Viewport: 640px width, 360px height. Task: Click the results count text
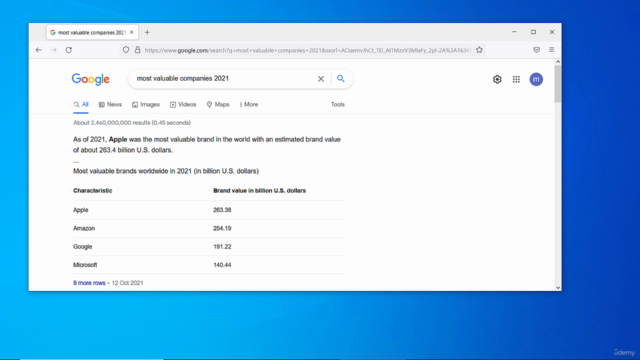[132, 122]
